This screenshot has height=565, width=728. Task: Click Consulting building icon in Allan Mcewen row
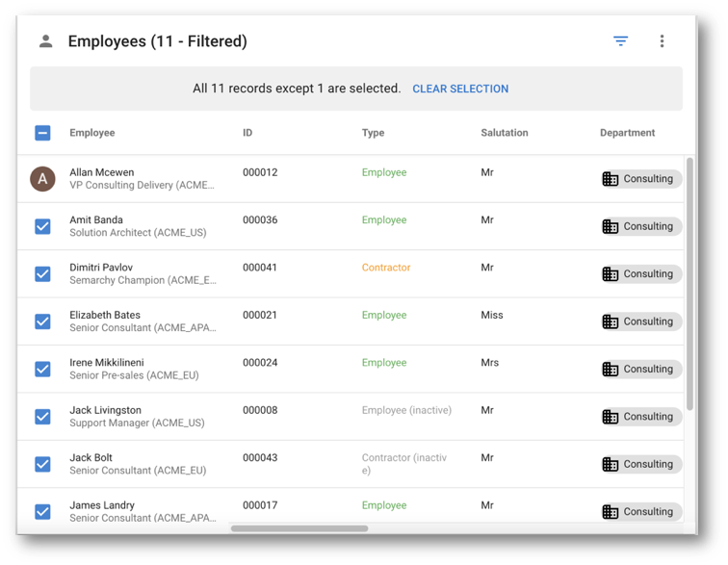(x=610, y=179)
